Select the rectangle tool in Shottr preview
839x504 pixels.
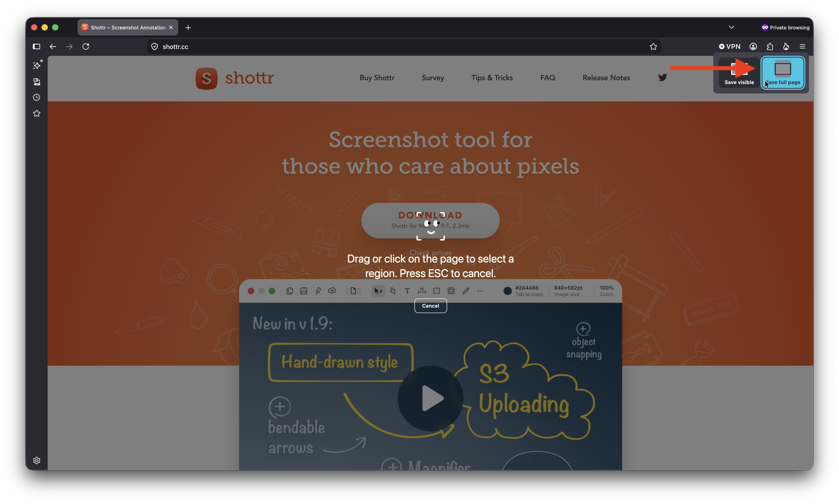436,291
